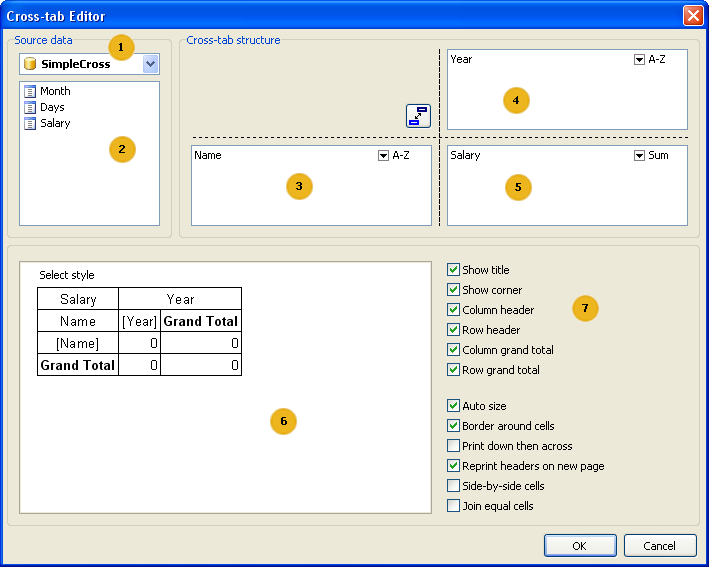Viewport: 709px width, 567px height.
Task: Uncheck the Show title option
Action: click(454, 270)
